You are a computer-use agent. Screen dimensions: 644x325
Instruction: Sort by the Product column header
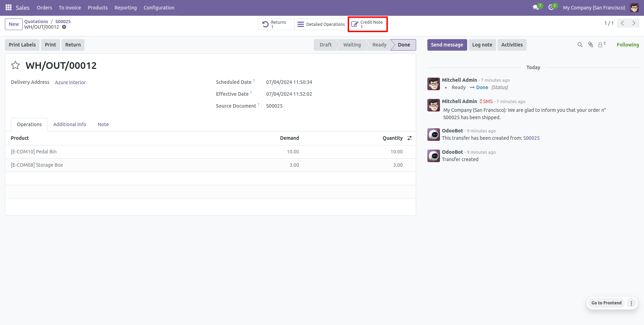[20, 138]
